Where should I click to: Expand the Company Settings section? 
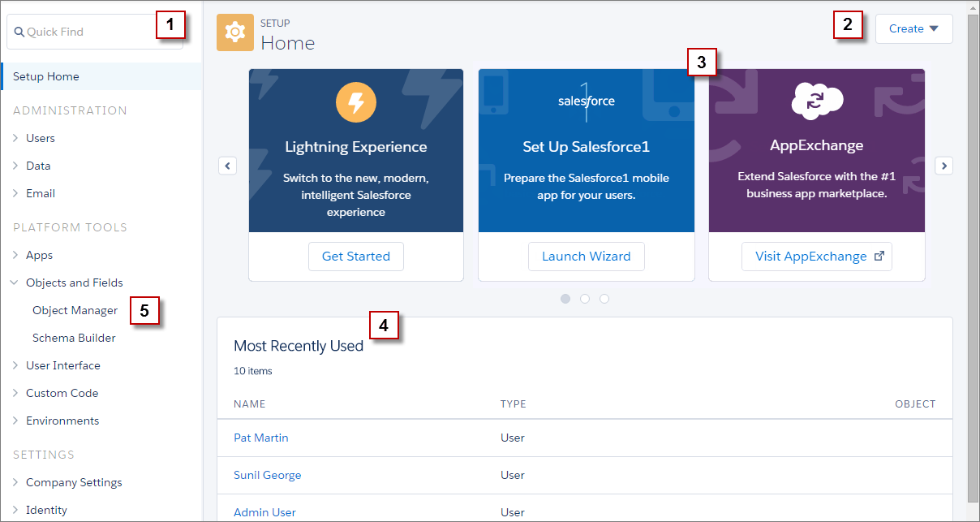click(15, 482)
